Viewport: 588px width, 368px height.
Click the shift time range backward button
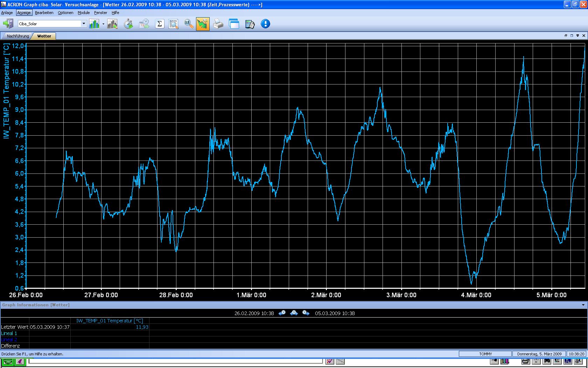point(282,313)
